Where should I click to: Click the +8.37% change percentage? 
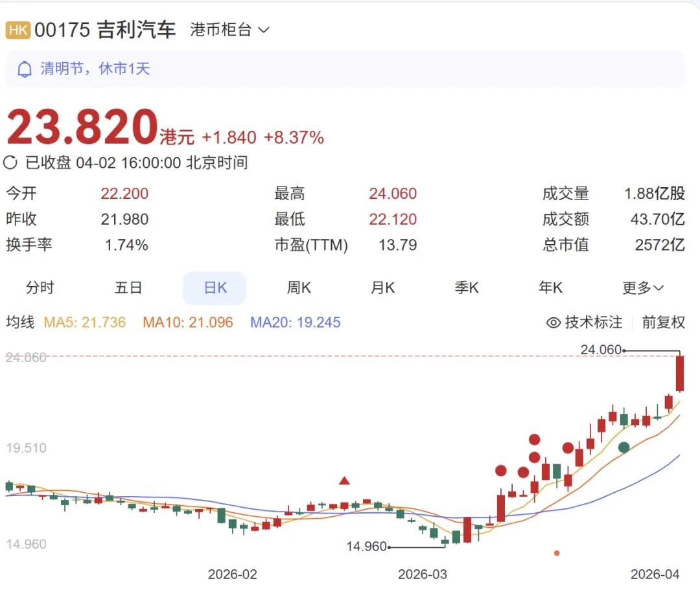click(x=294, y=137)
